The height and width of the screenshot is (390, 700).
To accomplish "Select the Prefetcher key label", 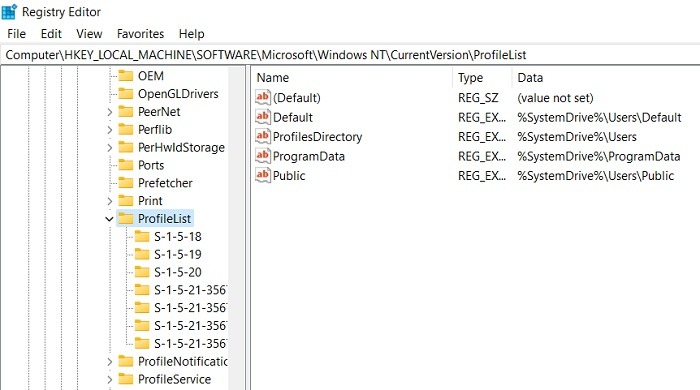I will 165,183.
